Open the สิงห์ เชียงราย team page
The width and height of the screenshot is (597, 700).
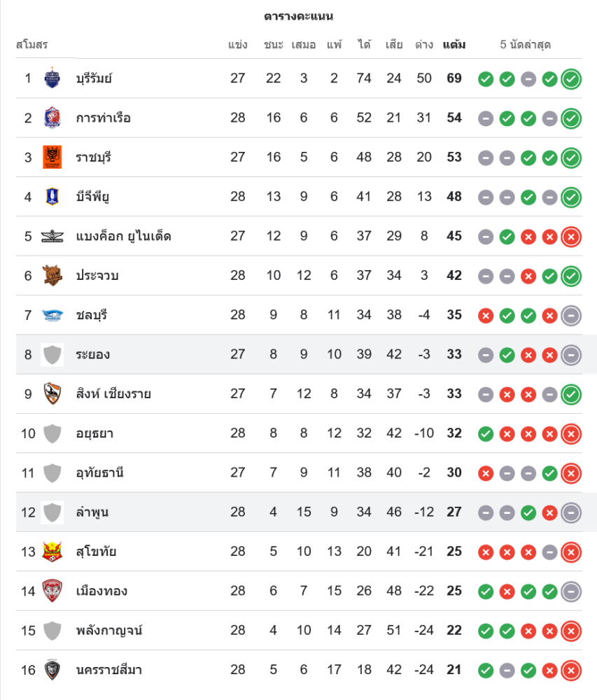113,394
